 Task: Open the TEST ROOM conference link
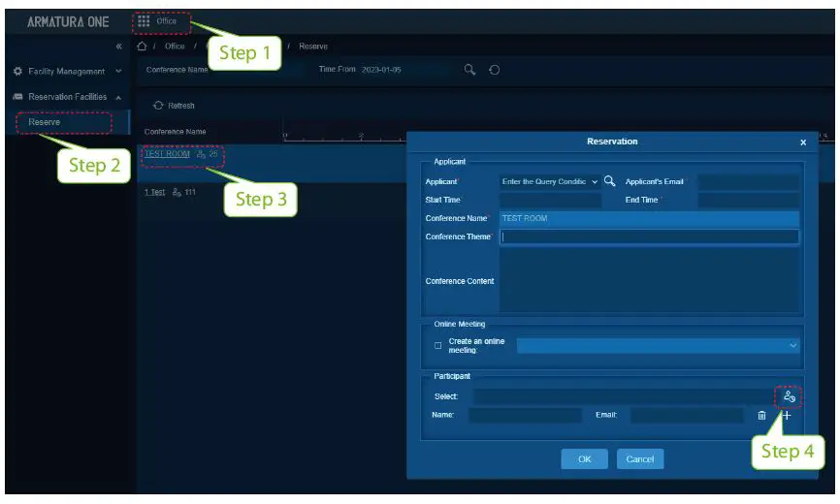coord(167,154)
